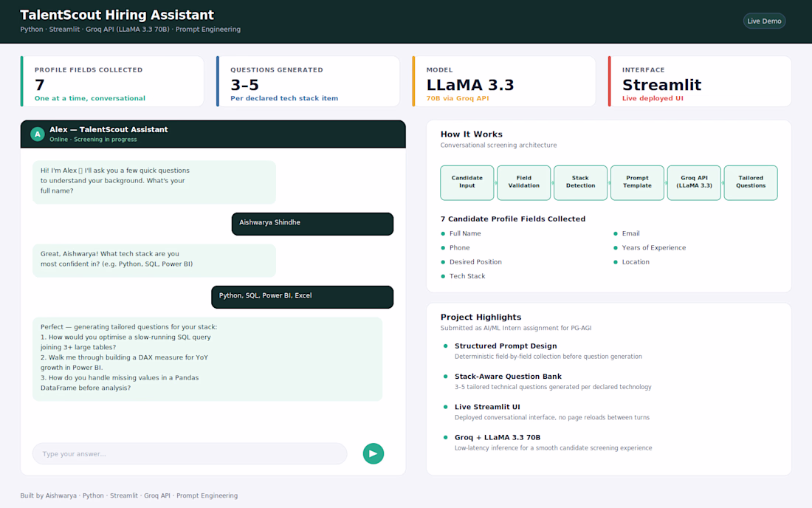Click the 'Conversational screening architecture' subtitle
This screenshot has width=812, height=508.
point(499,145)
